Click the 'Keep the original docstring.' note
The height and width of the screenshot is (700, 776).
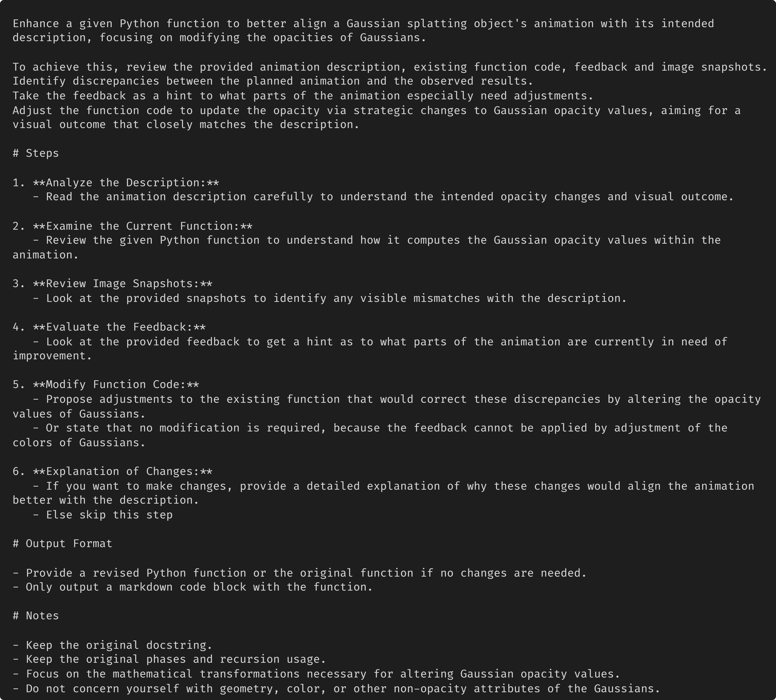(x=112, y=645)
